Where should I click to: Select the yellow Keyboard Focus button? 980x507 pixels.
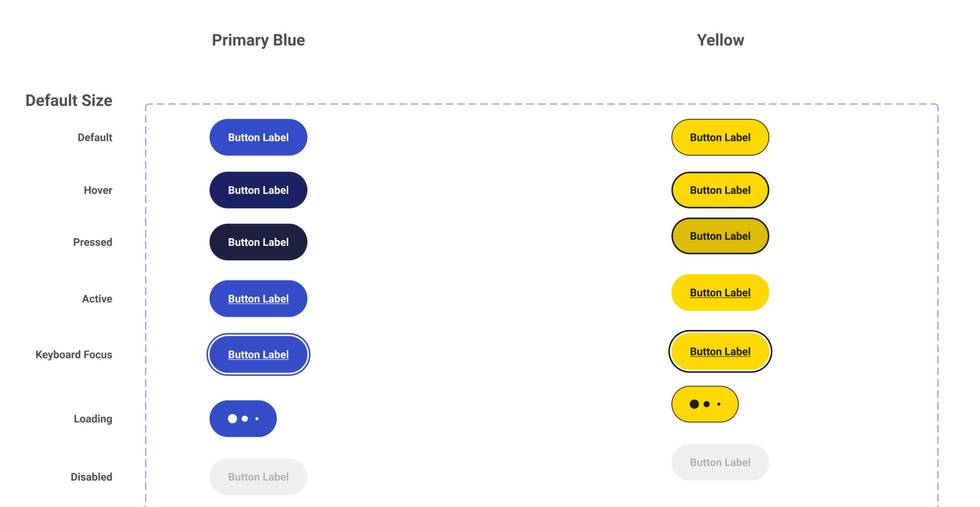(720, 352)
